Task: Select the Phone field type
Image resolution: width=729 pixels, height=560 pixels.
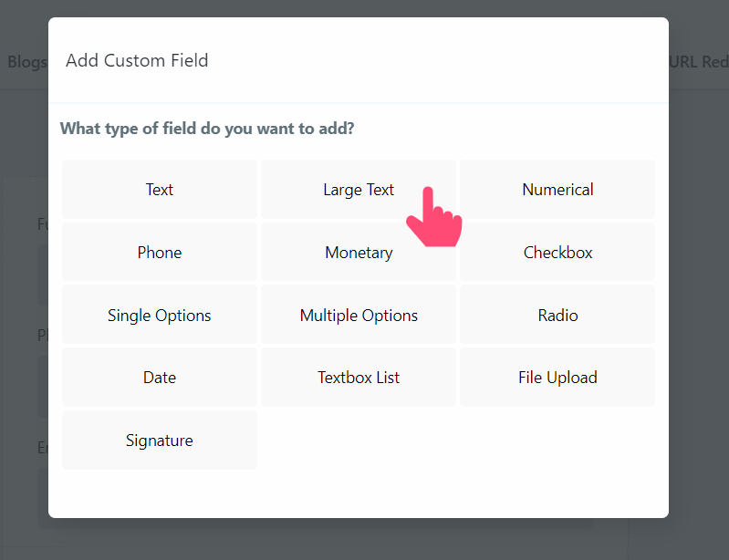Action: pos(160,252)
